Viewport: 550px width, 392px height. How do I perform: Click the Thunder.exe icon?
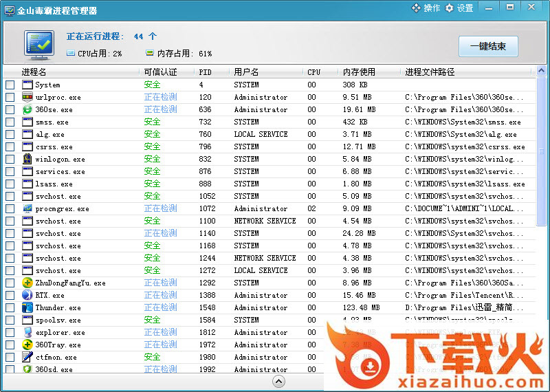click(27, 307)
